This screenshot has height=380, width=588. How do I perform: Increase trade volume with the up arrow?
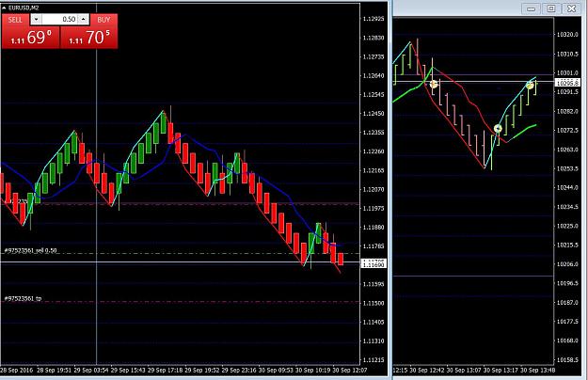coord(84,19)
